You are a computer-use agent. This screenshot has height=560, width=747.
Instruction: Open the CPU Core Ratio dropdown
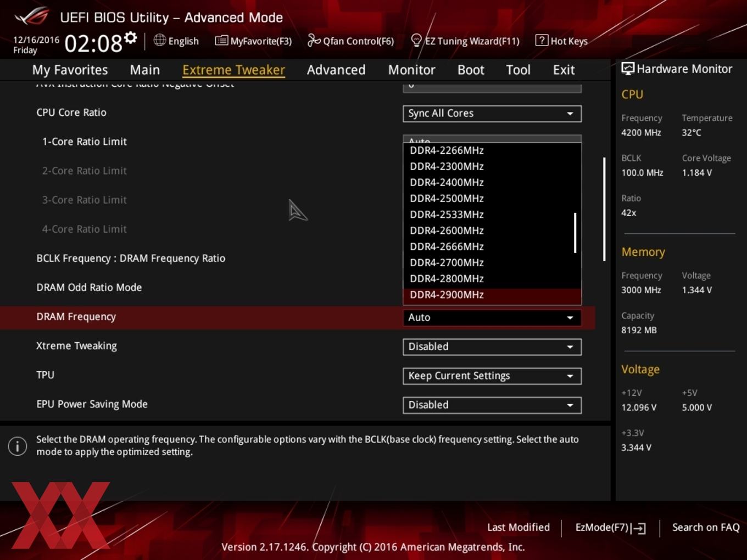point(492,113)
